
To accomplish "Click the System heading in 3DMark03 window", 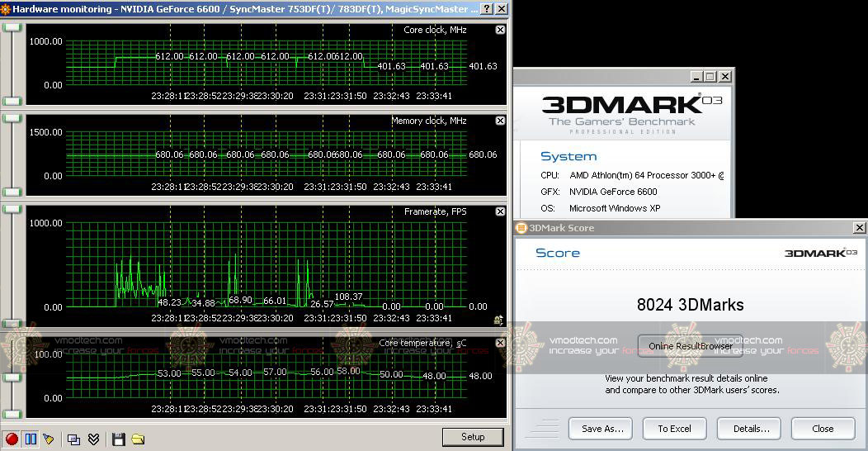I will [x=568, y=156].
